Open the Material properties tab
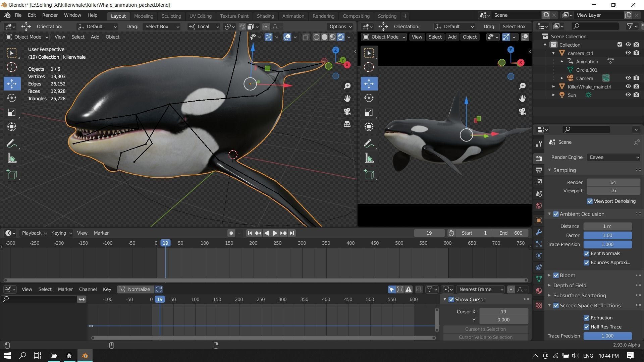 click(x=539, y=291)
